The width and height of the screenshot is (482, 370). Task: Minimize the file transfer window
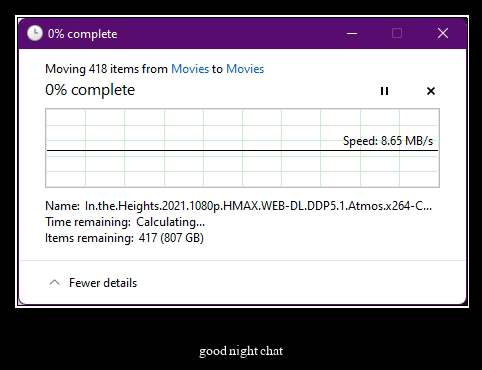coord(352,33)
